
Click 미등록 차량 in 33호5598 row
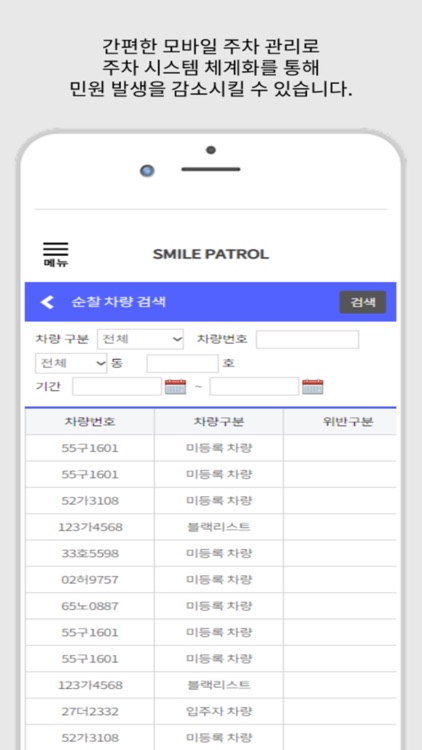pos(219,553)
